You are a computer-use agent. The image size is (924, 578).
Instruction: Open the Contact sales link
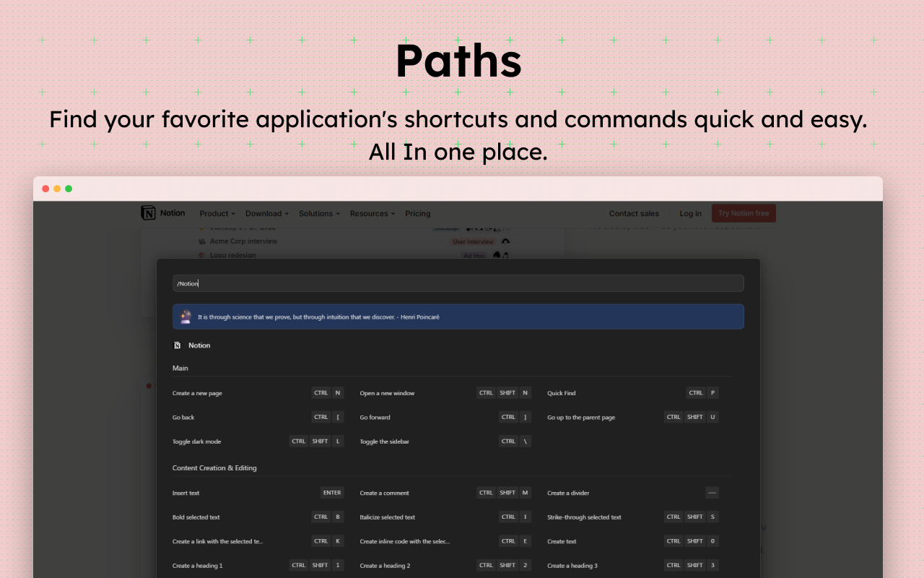pyautogui.click(x=634, y=214)
